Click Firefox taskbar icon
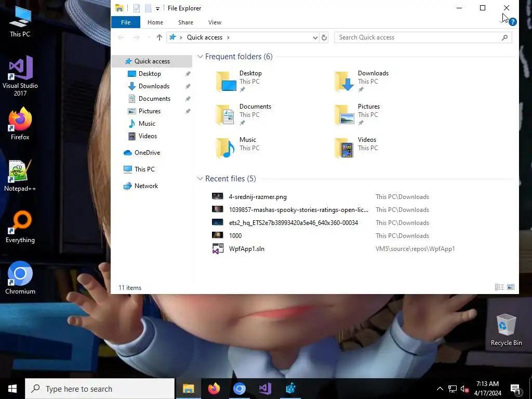This screenshot has height=399, width=532. 214,389
